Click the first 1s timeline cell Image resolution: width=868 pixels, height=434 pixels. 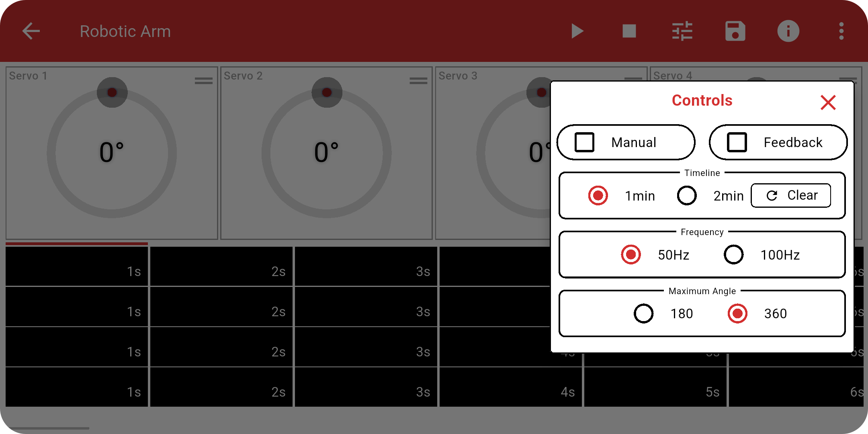click(x=76, y=266)
